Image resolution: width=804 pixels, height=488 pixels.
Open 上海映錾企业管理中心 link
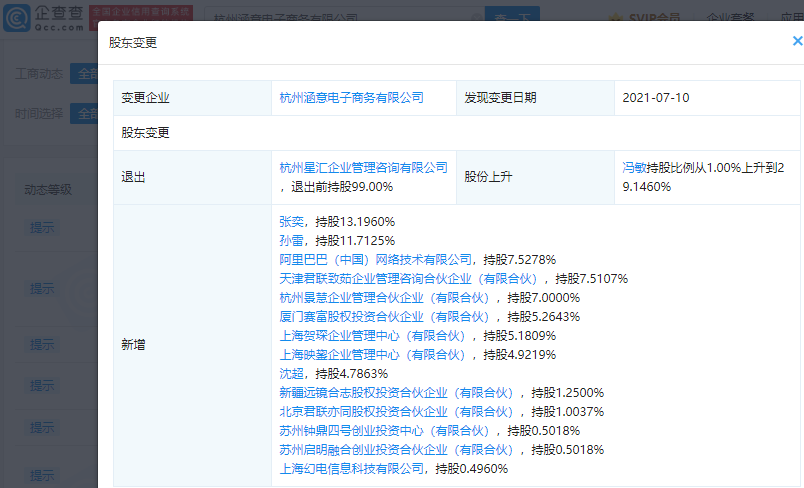point(372,354)
